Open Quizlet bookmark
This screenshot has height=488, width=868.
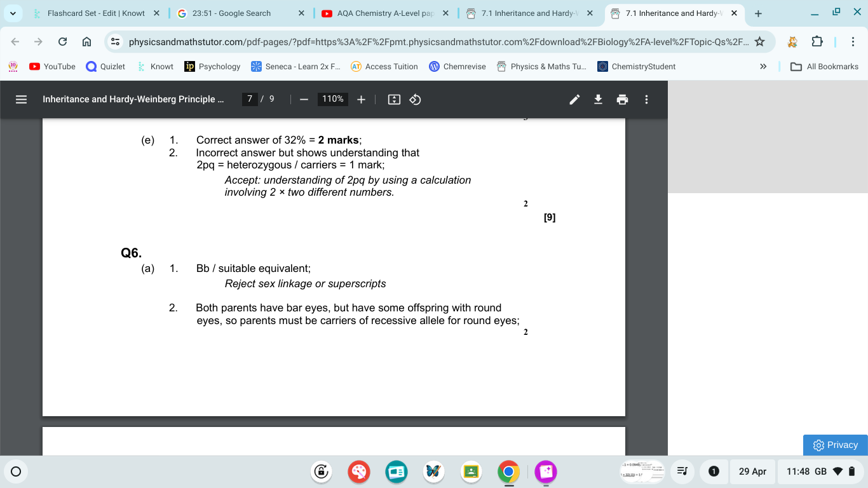tap(105, 66)
